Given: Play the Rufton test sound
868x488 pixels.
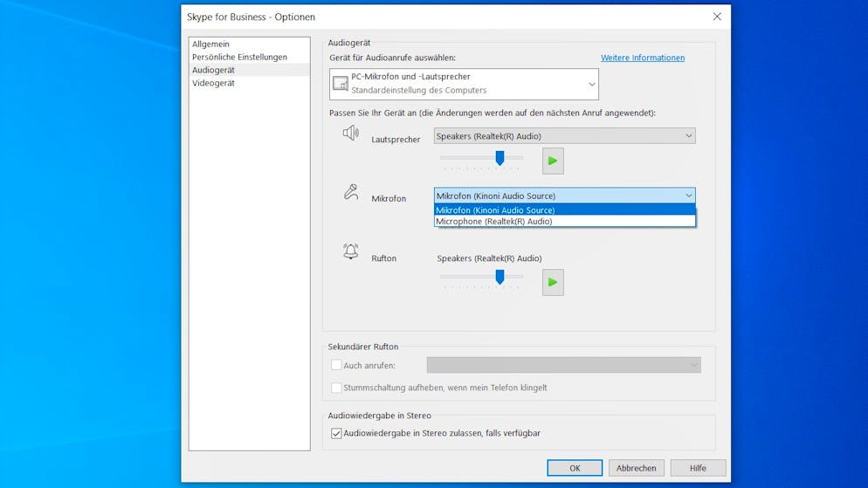Looking at the screenshot, I should tap(553, 282).
